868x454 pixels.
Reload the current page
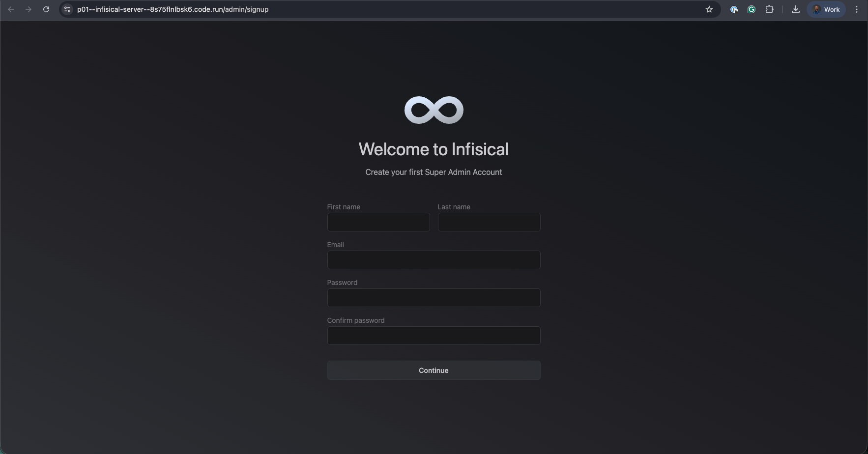[x=46, y=9]
